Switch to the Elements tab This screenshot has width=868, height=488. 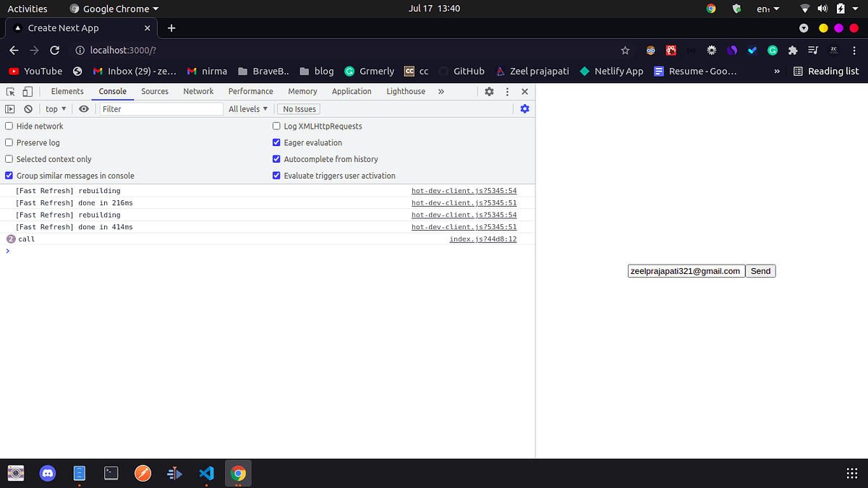(x=67, y=92)
